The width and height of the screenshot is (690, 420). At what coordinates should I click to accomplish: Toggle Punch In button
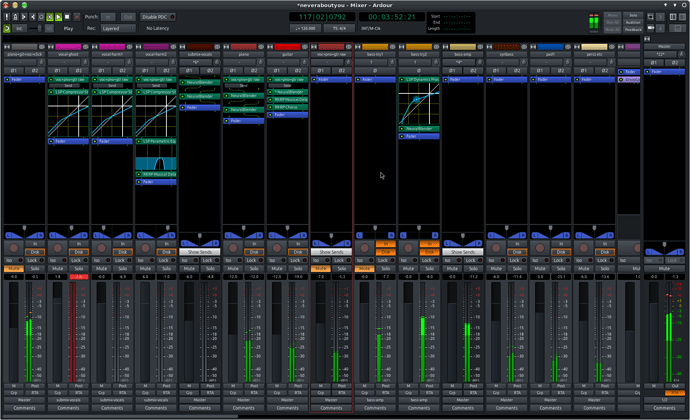(x=108, y=17)
